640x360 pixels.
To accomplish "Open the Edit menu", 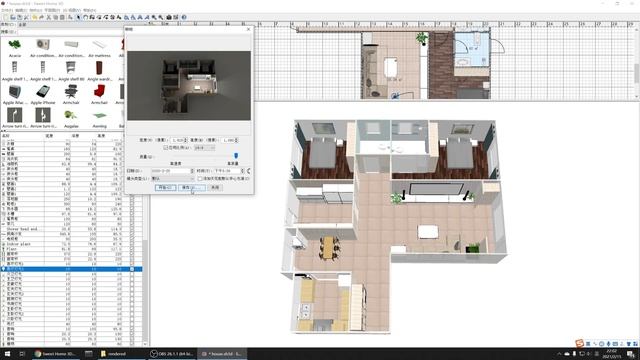I will pos(21,10).
